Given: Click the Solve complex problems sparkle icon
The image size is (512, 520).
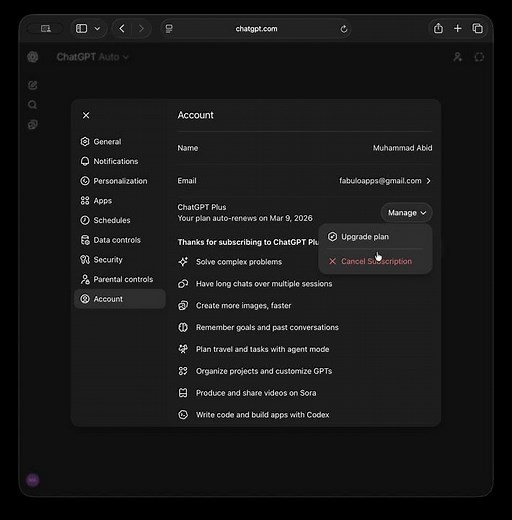Looking at the screenshot, I should click(183, 262).
